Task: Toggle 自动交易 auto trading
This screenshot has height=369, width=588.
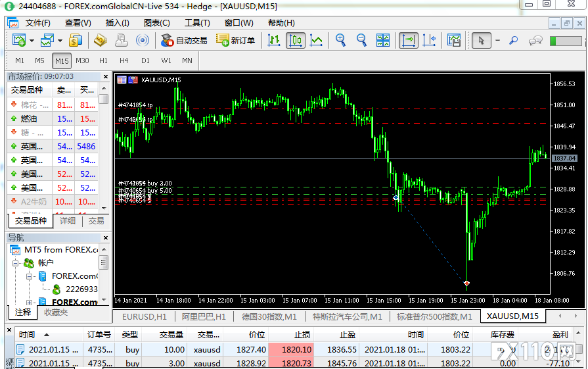Action: click(184, 40)
